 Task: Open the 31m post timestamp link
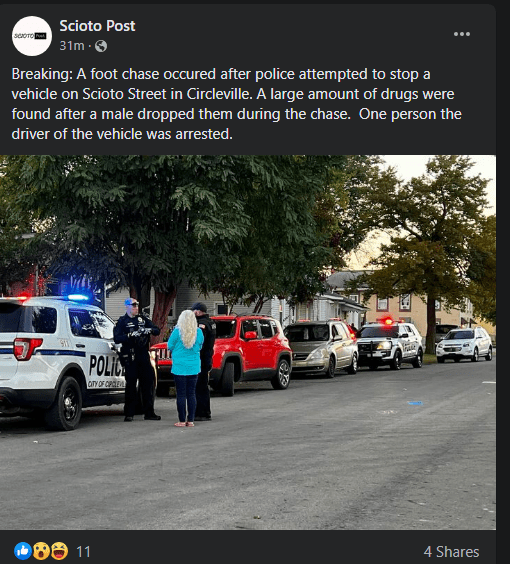tap(72, 46)
